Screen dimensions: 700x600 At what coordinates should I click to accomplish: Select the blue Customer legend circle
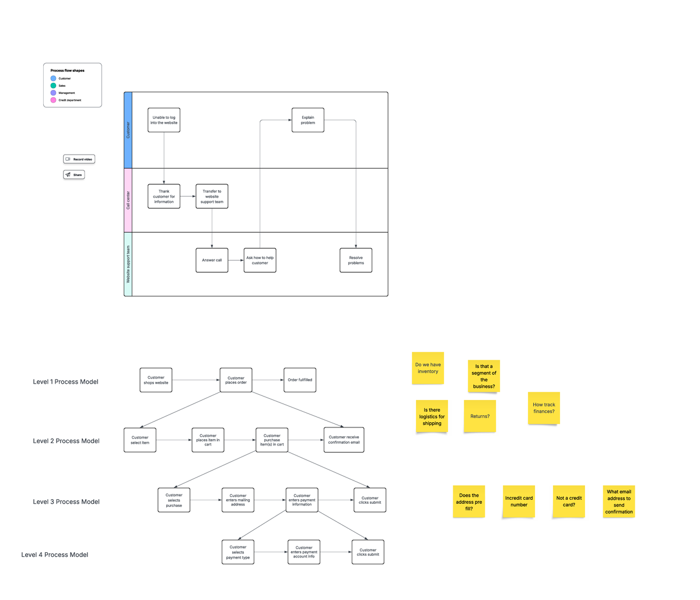pyautogui.click(x=53, y=79)
